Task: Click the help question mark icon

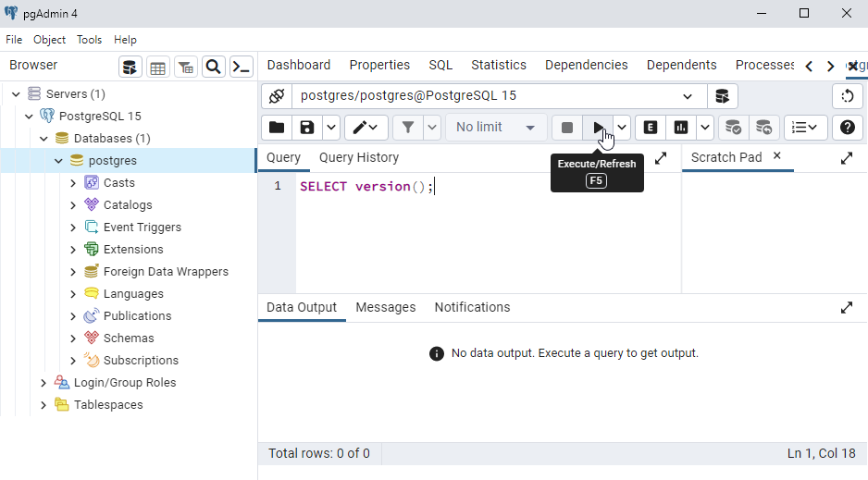Action: [847, 128]
